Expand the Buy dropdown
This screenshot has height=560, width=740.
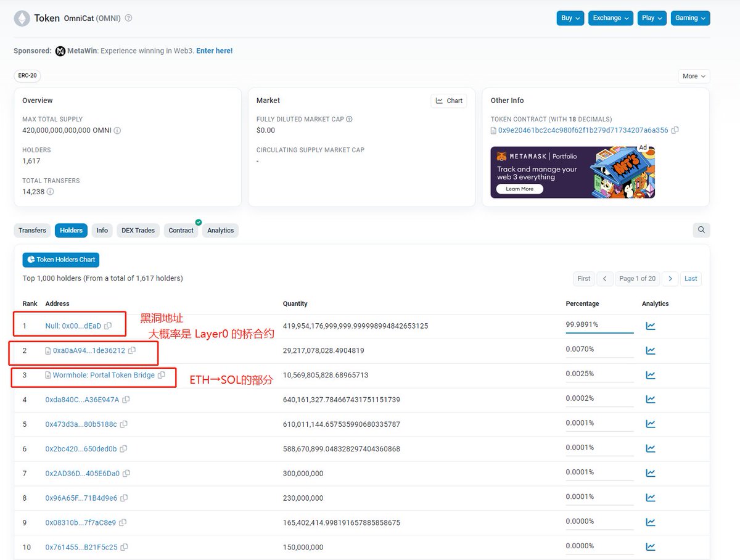(570, 18)
